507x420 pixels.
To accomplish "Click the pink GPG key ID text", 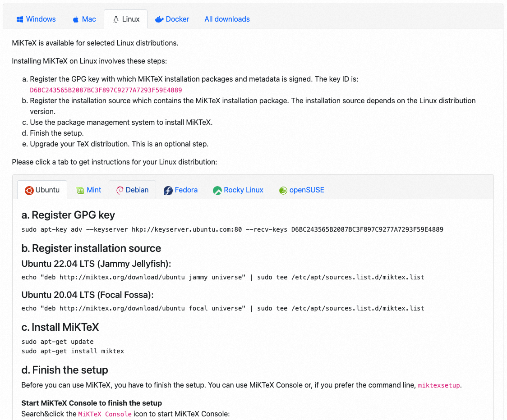I will click(x=106, y=90).
